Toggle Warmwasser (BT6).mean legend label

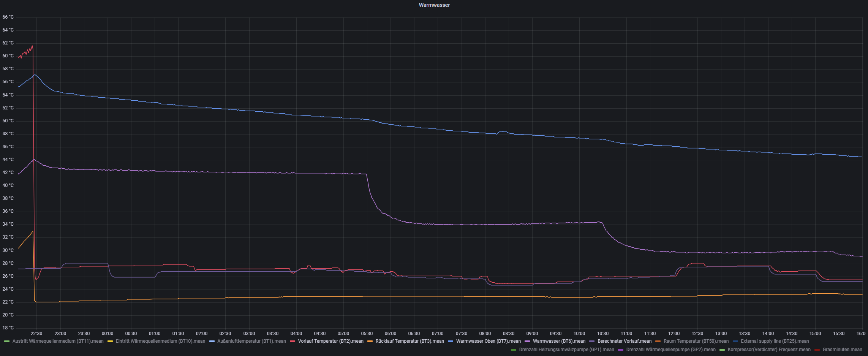(x=559, y=341)
